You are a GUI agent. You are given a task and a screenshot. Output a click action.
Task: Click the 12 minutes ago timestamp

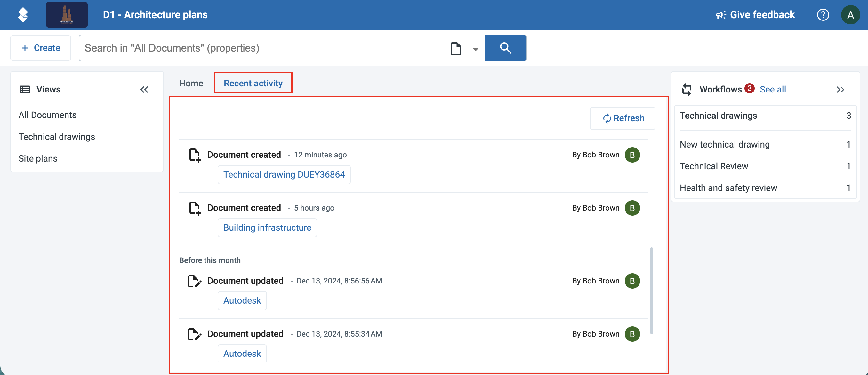[320, 155]
